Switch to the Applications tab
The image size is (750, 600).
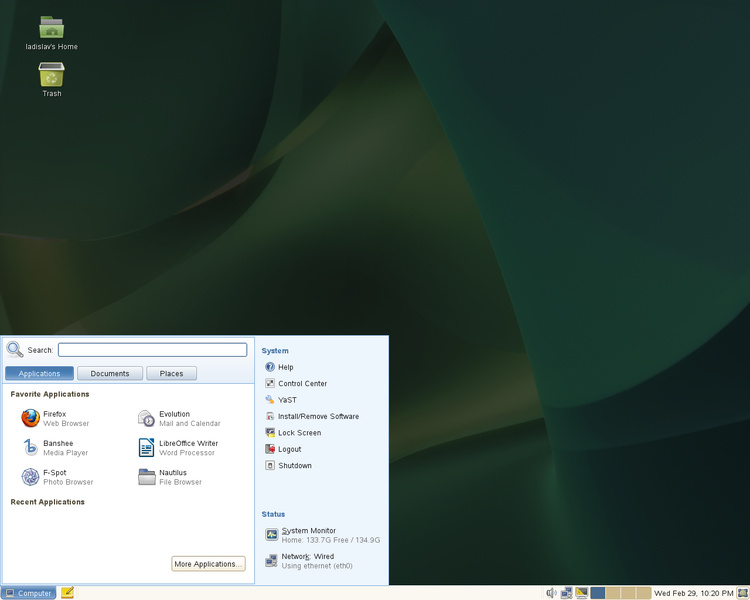pyautogui.click(x=39, y=373)
